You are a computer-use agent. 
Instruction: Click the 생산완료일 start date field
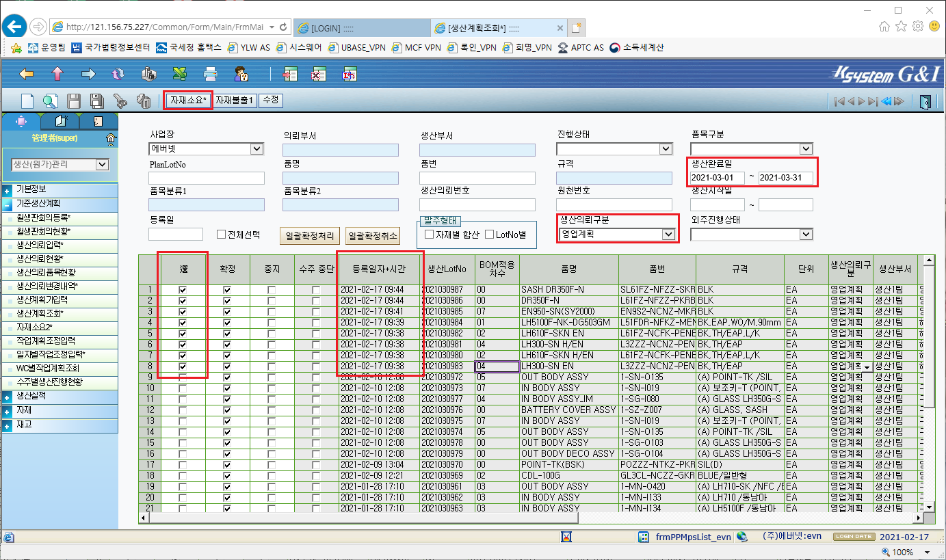click(x=717, y=178)
